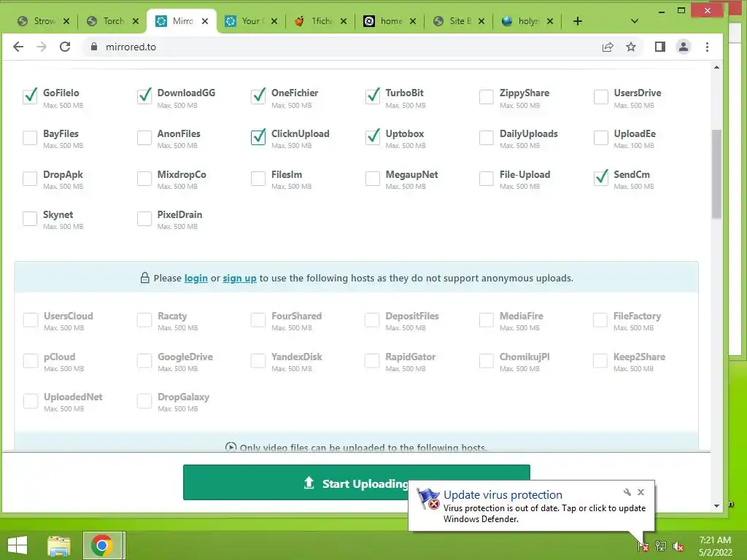Close the Torch tab
The width and height of the screenshot is (747, 560).
136,21
